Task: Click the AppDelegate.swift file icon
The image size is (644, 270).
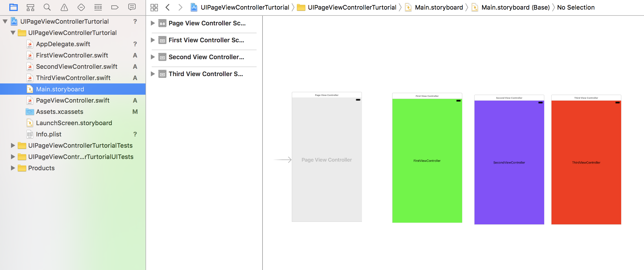Action: (x=30, y=44)
